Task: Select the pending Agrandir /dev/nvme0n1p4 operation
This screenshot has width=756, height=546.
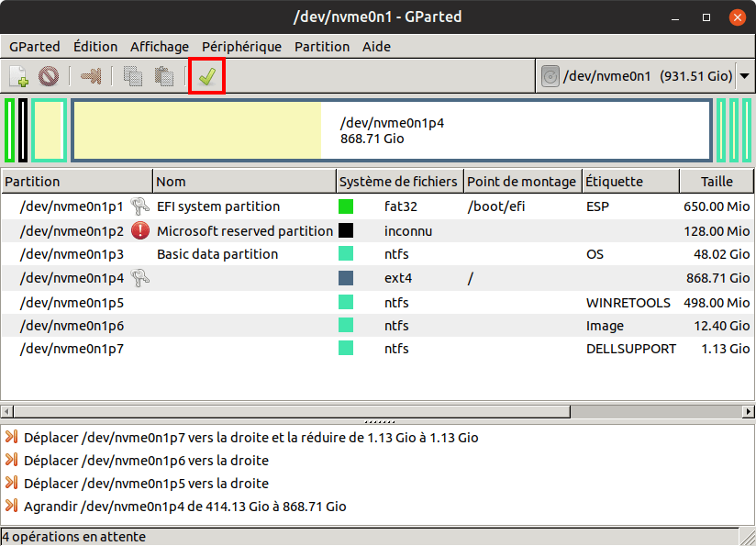Action: (x=185, y=506)
